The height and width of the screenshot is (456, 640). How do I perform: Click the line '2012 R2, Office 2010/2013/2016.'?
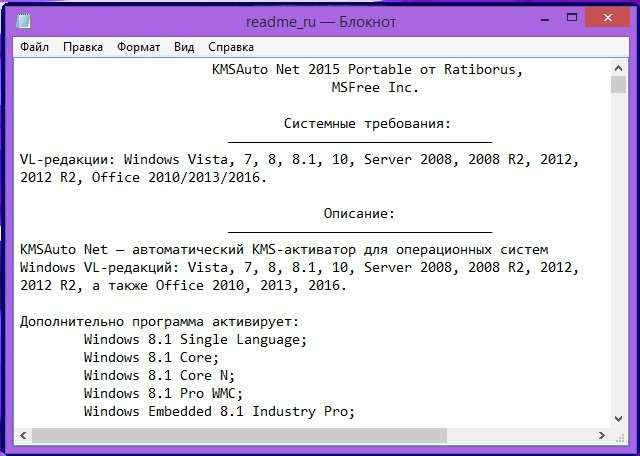coord(143,177)
